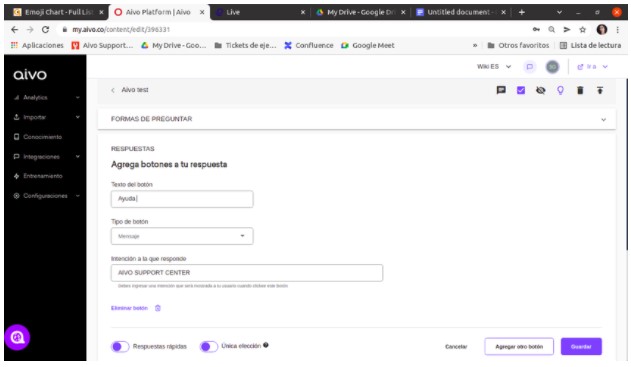Open Aplicaciones bookmark
The height and width of the screenshot is (367, 631).
(x=37, y=45)
